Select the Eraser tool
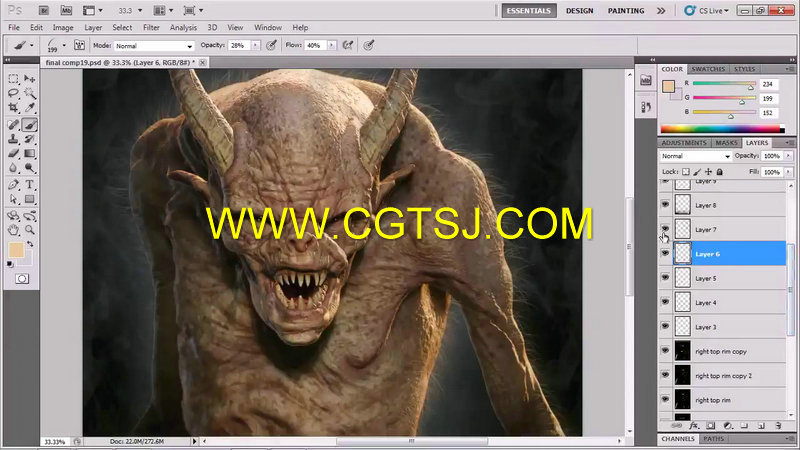The image size is (800, 450). pyautogui.click(x=13, y=153)
